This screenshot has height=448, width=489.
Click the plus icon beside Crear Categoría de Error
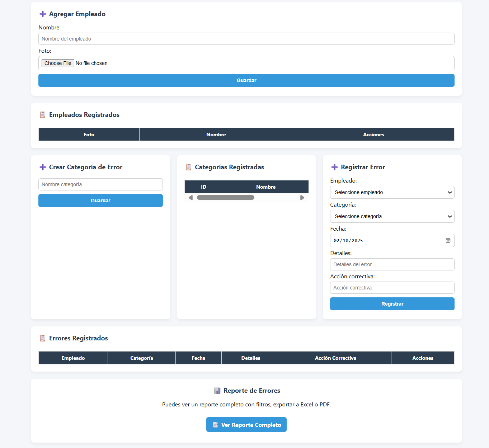tap(42, 167)
